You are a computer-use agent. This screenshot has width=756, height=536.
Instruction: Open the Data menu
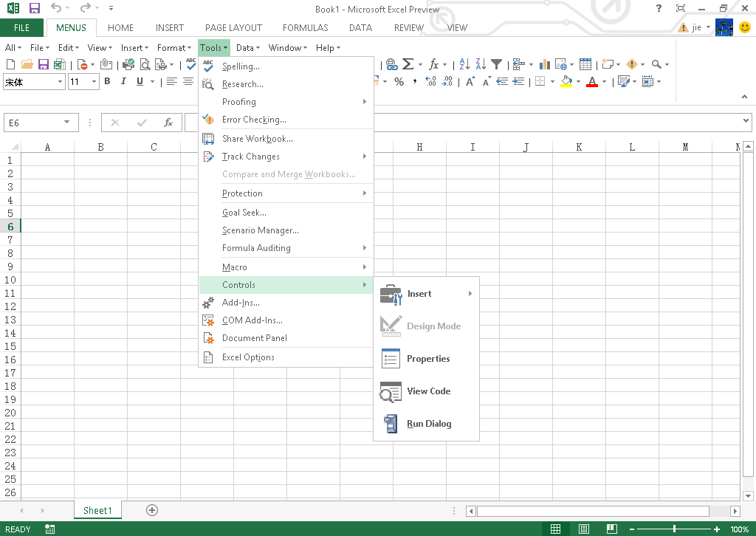pos(248,48)
